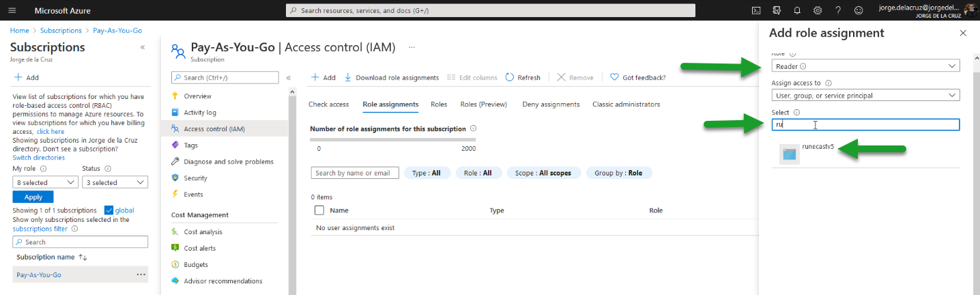Open portal settings gear
This screenshot has height=295, width=980.
pos(818,10)
